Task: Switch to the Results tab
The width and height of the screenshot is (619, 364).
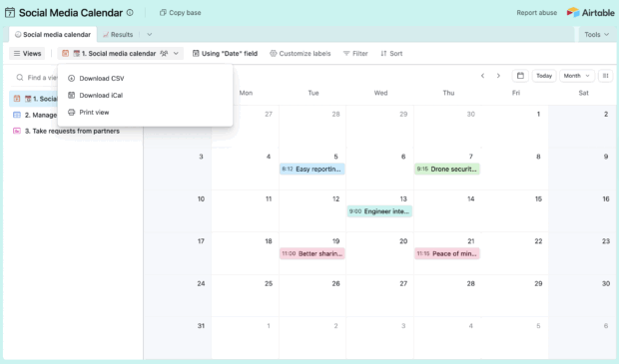Action: click(118, 34)
